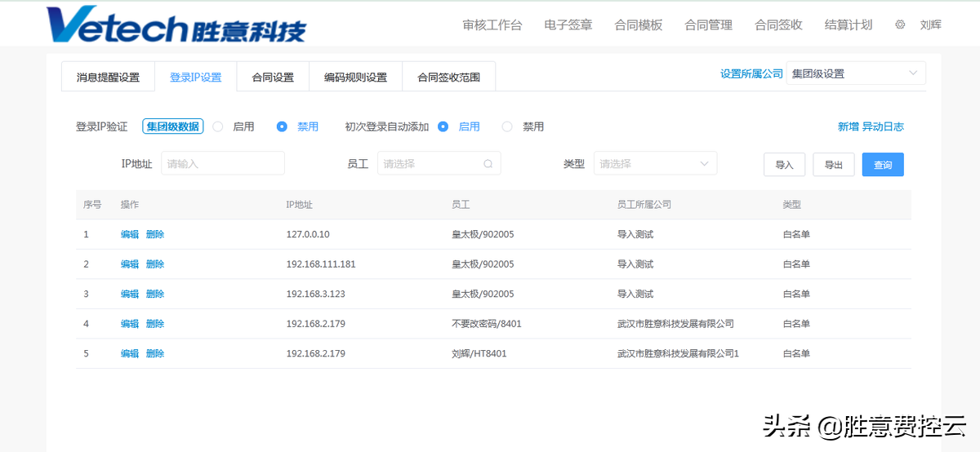Select 禁用 radio for 登录IP验证
Image resolution: width=980 pixels, height=452 pixels.
click(x=282, y=126)
